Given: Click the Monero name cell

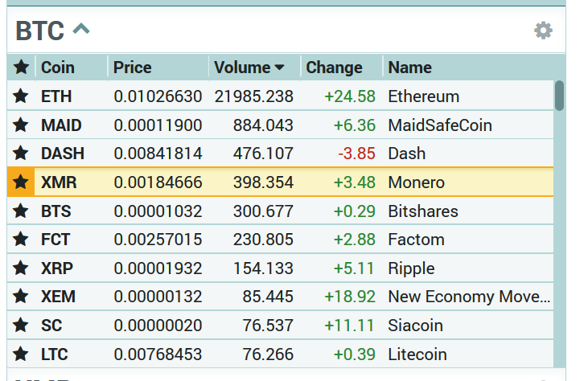Looking at the screenshot, I should click(x=416, y=182).
